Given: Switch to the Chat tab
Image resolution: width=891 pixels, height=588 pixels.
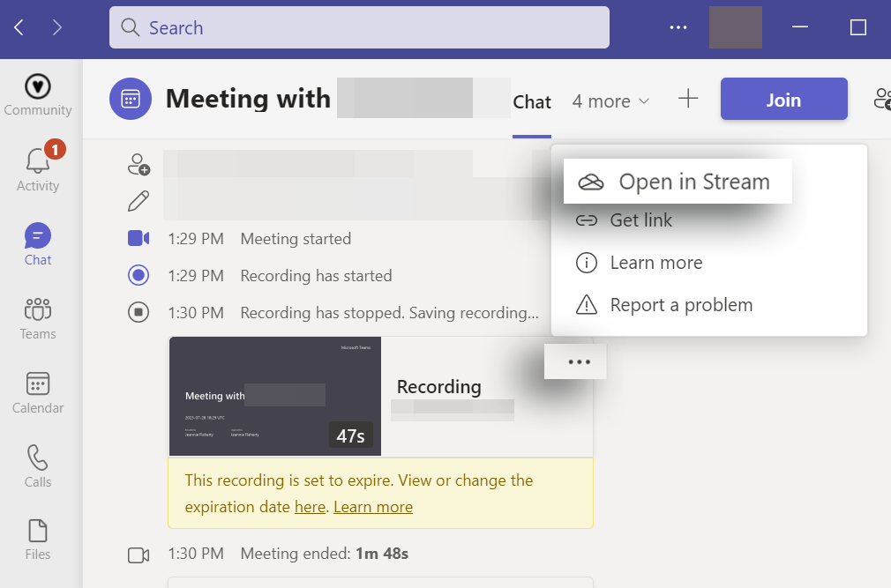Looking at the screenshot, I should click(x=532, y=102).
